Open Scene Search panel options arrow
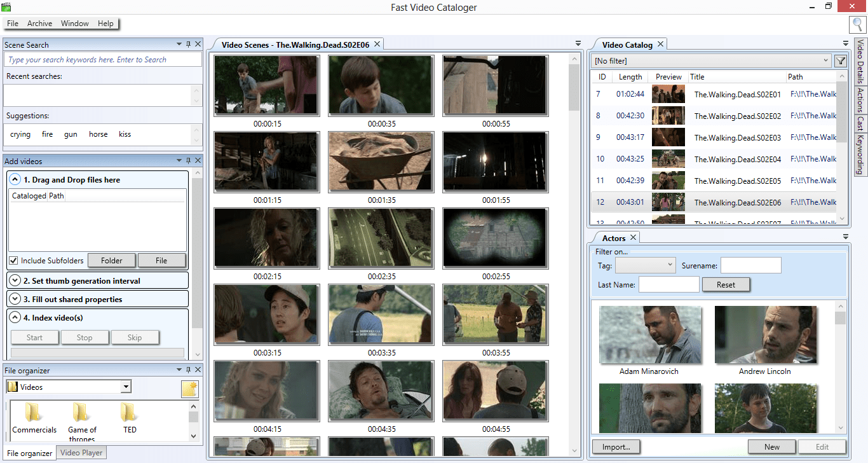The image size is (868, 463). coord(179,45)
